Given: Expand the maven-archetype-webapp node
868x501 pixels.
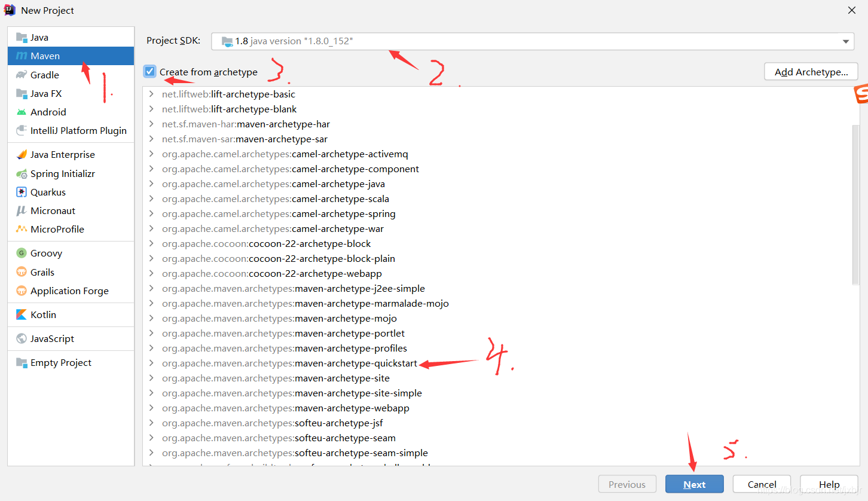Looking at the screenshot, I should coord(151,408).
